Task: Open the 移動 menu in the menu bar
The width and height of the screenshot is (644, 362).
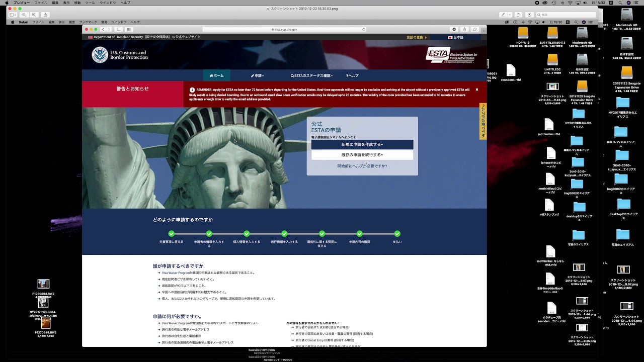Action: [x=77, y=3]
